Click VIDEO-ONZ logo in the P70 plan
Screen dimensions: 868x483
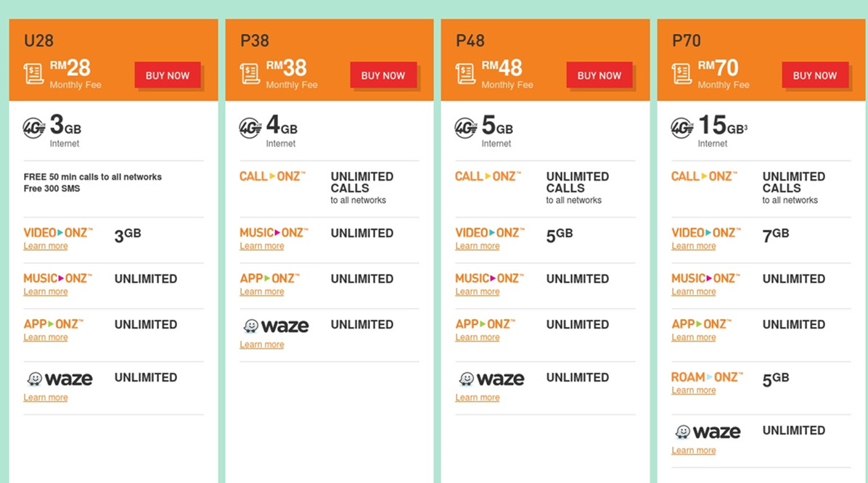(705, 233)
